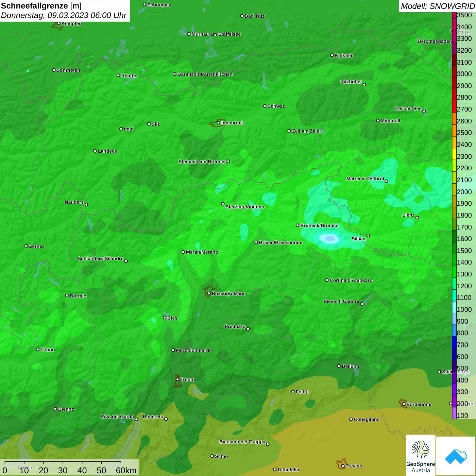Select the Bad Tölz marker dot
This screenshot has width=476, height=476.
242,16
